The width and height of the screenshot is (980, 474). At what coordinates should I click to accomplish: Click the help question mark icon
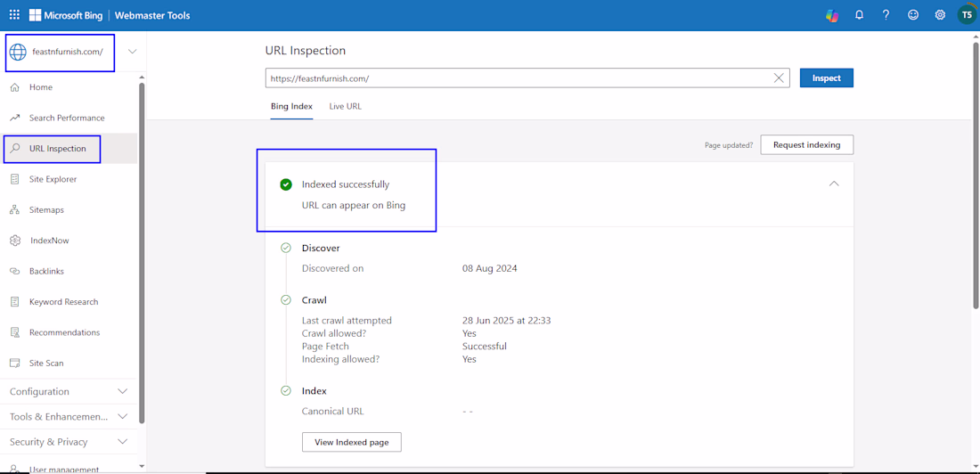[886, 15]
